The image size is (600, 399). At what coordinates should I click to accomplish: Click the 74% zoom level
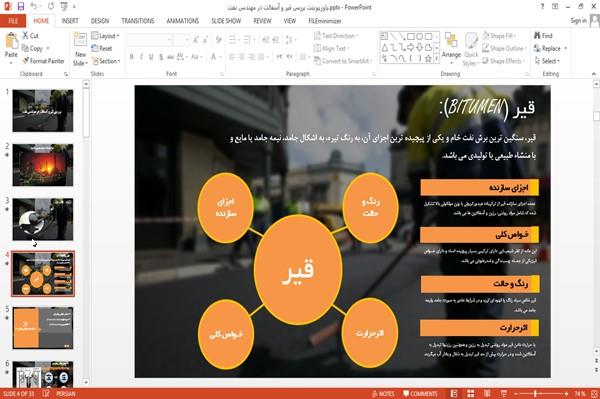pos(580,394)
